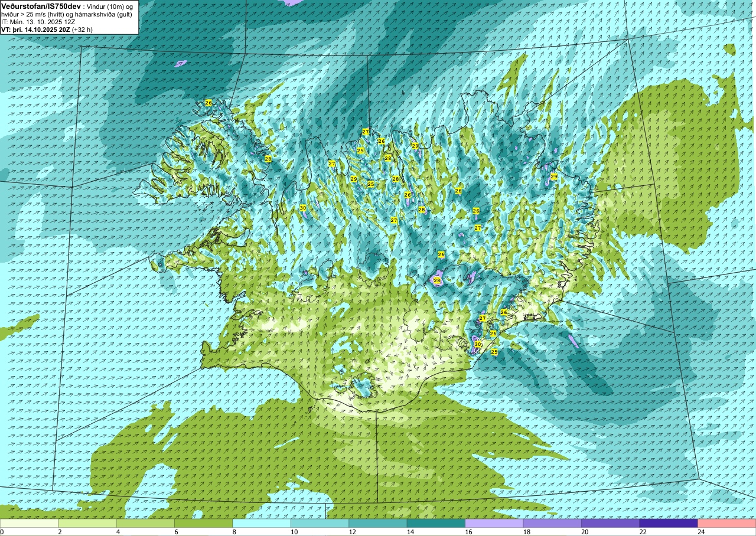Click the 16–18 m/s lavender legend swatch
The height and width of the screenshot is (536, 756).
[494, 523]
